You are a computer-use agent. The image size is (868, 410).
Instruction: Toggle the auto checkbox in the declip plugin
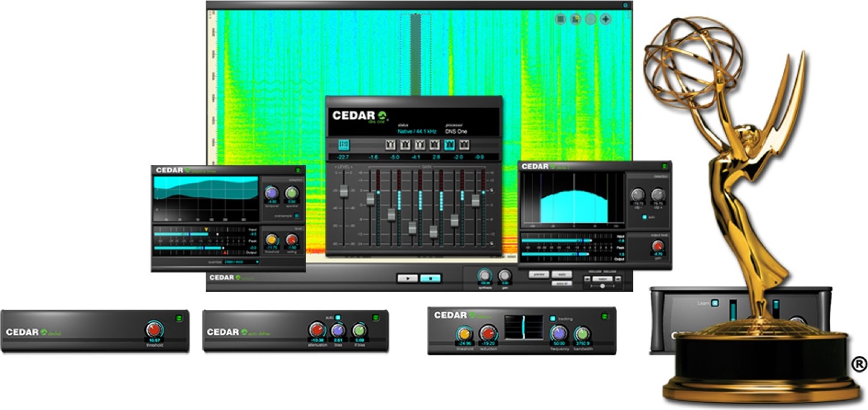pos(645,217)
